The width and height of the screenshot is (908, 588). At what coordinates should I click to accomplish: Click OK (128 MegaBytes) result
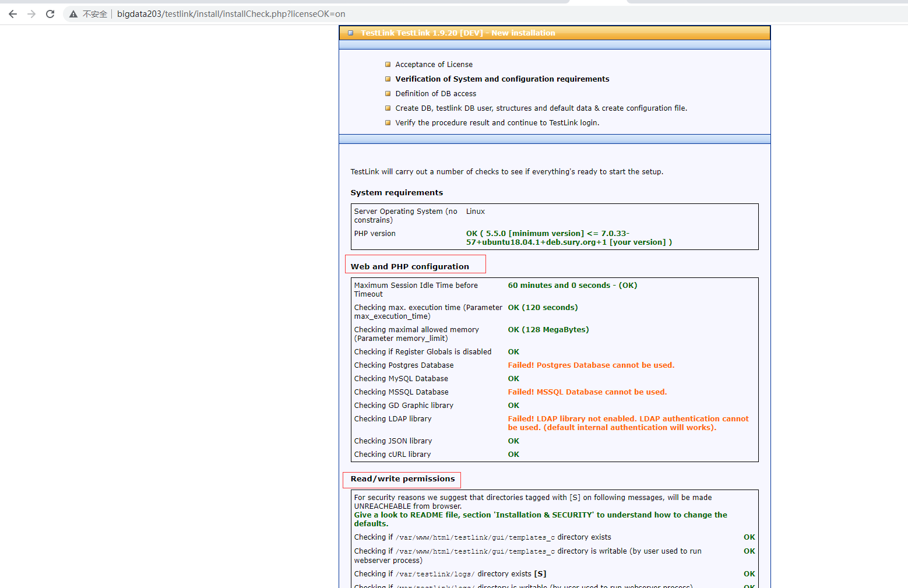tap(548, 330)
